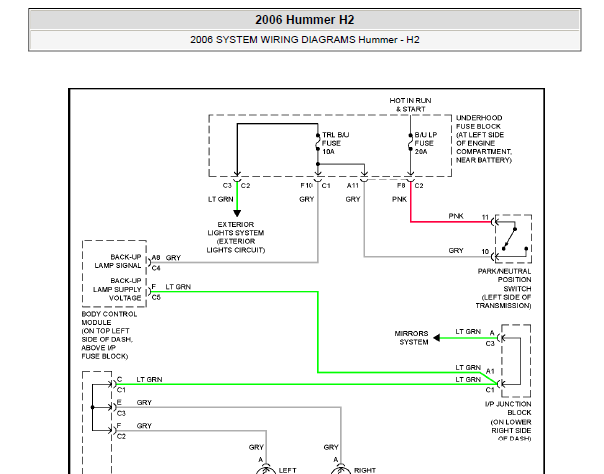Select the "HOT IN RUN & START" label
The height and width of the screenshot is (474, 604).
(x=410, y=105)
